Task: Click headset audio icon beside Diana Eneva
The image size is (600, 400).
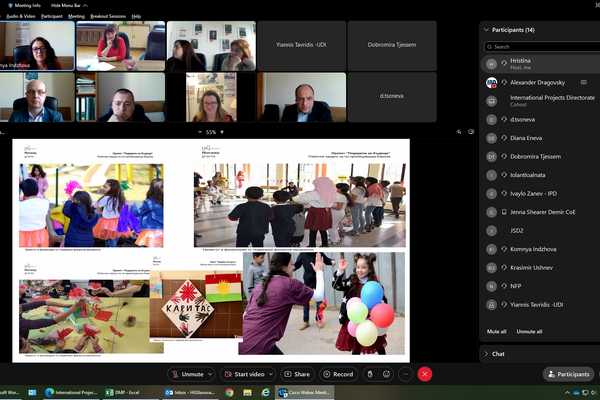Action: click(504, 138)
